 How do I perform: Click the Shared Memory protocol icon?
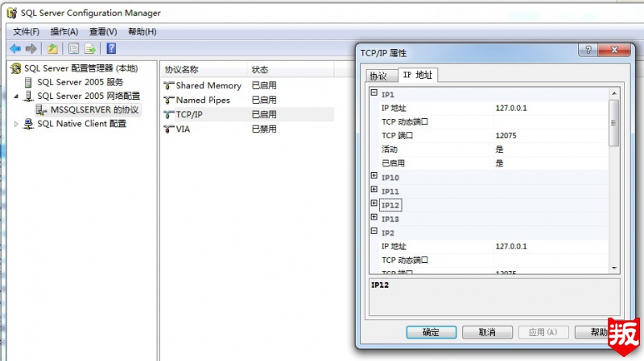[169, 85]
